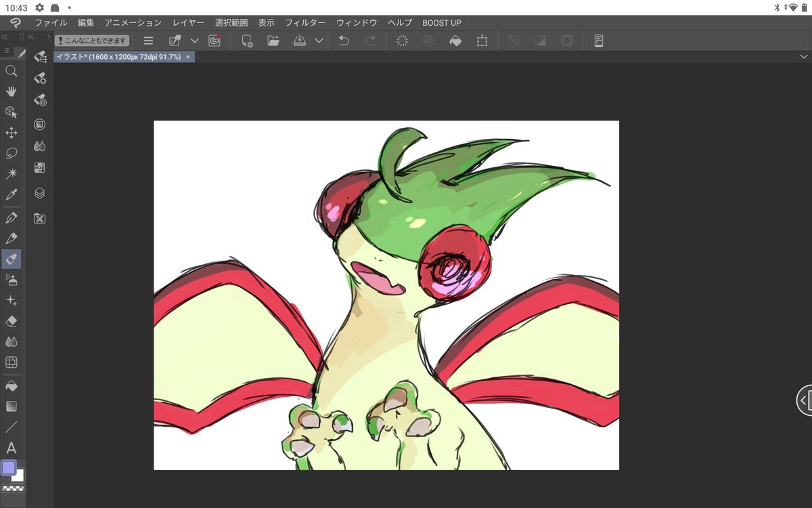
Task: Select the Liquify mesh grid tool
Action: point(11,362)
